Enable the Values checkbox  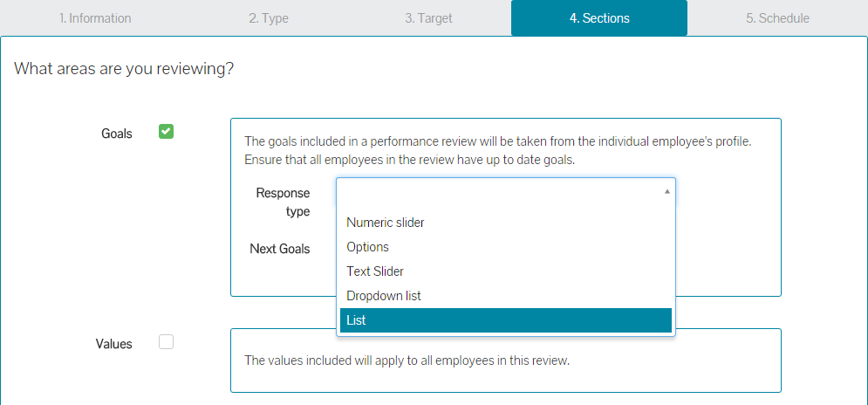[x=166, y=342]
